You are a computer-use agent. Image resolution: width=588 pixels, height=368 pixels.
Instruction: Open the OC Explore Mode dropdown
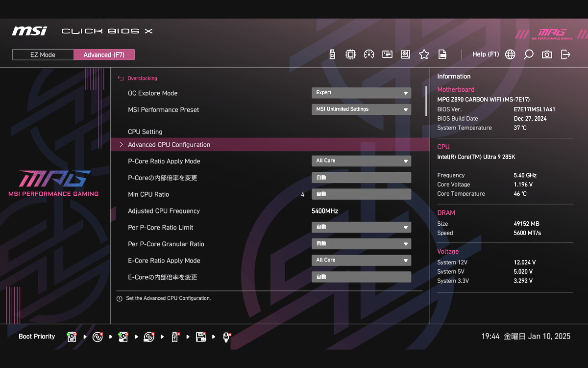pos(361,93)
